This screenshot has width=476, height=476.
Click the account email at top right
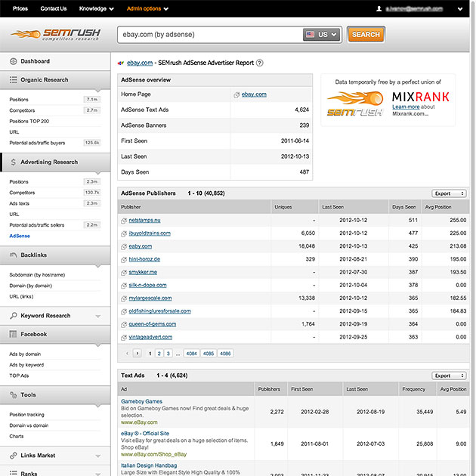click(x=414, y=9)
